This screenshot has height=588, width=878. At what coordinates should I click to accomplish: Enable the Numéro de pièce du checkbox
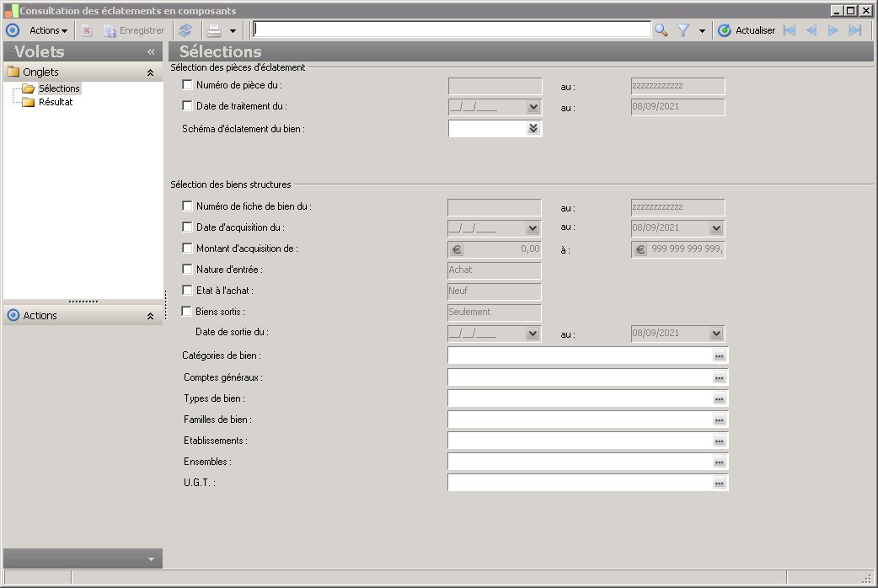tap(187, 85)
